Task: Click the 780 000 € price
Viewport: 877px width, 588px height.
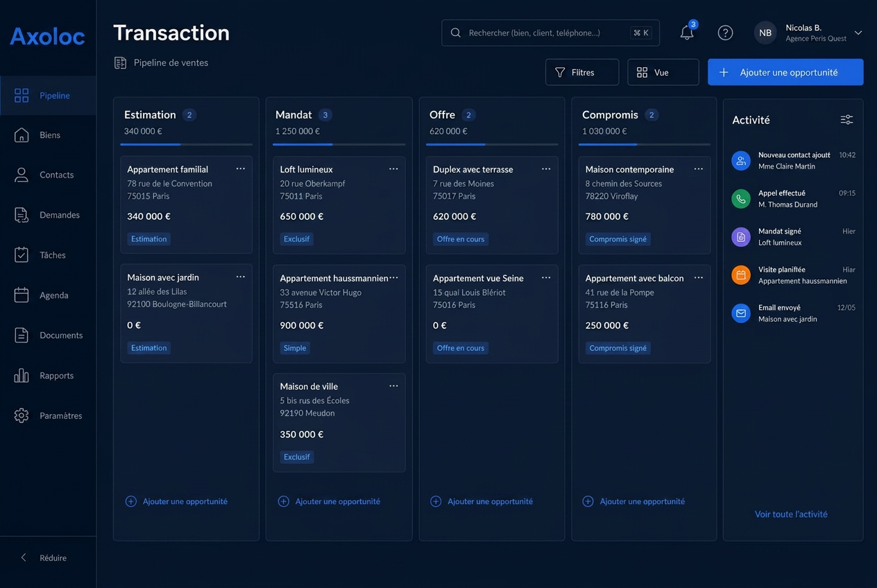Action: (606, 216)
